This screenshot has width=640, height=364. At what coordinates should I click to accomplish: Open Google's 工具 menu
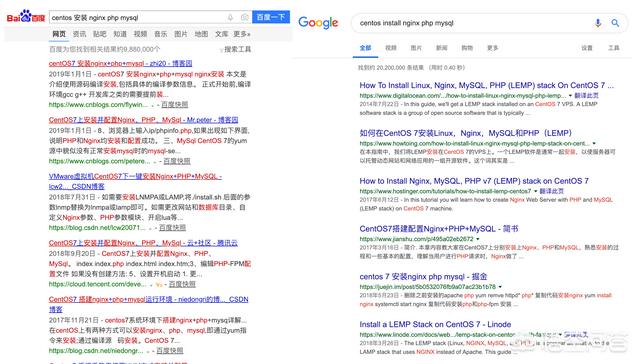tap(614, 48)
